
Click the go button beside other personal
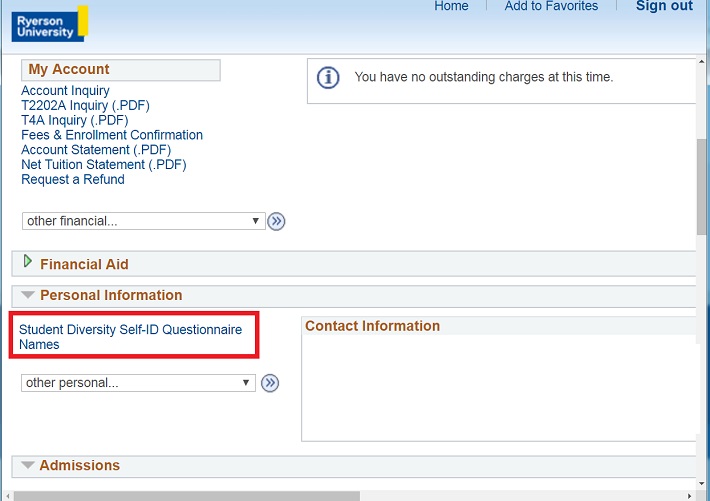pyautogui.click(x=270, y=383)
